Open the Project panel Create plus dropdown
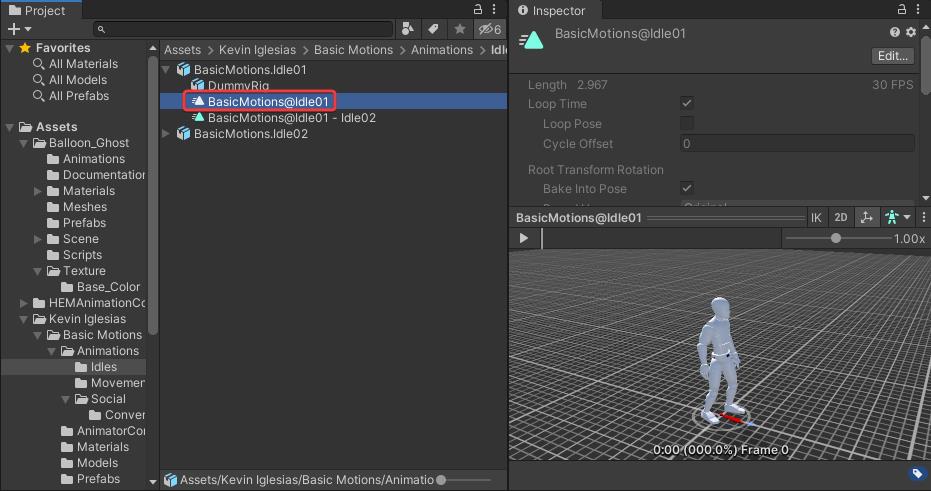This screenshot has width=931, height=491. [18, 30]
